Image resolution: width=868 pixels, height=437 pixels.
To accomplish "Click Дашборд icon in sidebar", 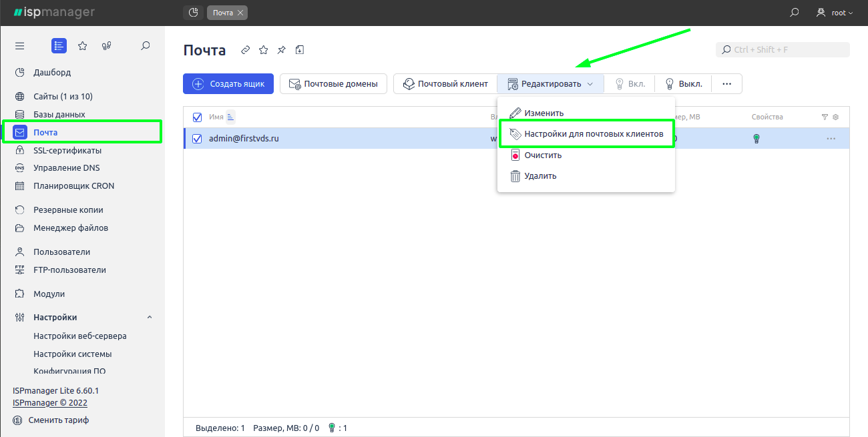I will [x=20, y=72].
